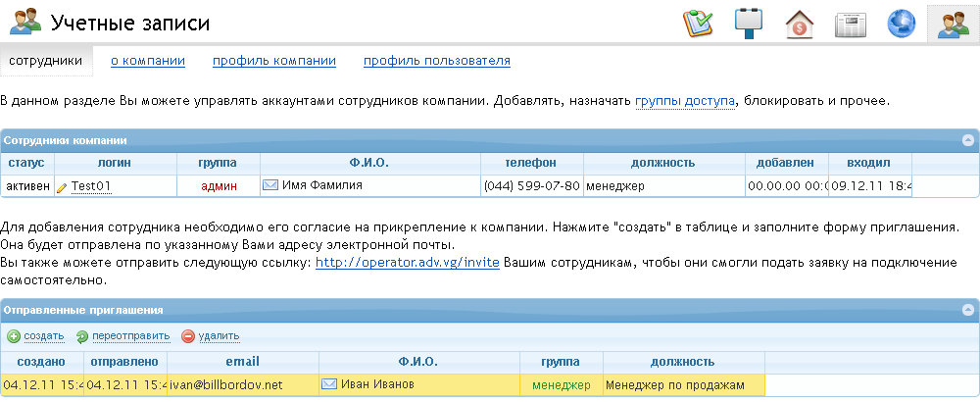Screen dimensions: 980x402
Task: Click the green plus icon for создать
Action: pyautogui.click(x=14, y=336)
